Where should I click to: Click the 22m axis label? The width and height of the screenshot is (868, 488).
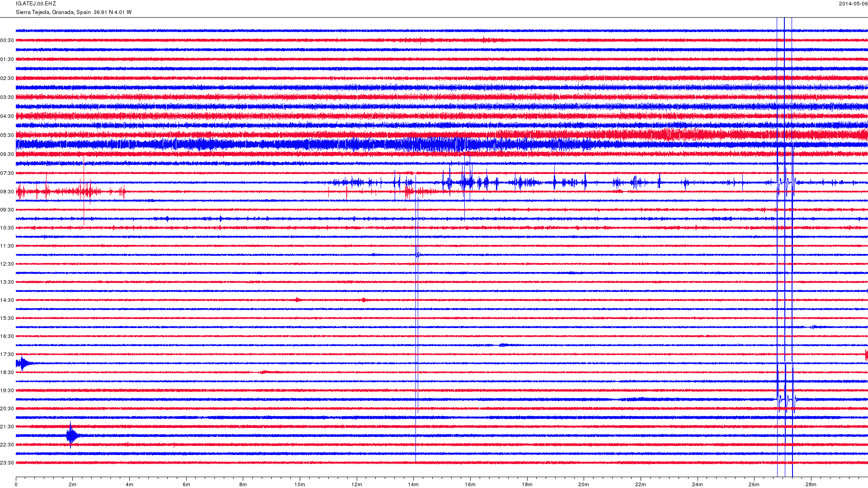(641, 484)
